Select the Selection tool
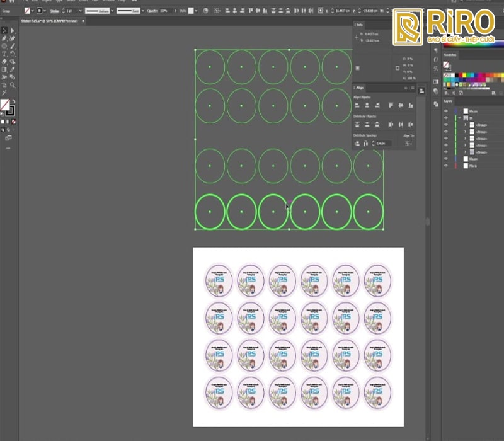 [x=4, y=30]
